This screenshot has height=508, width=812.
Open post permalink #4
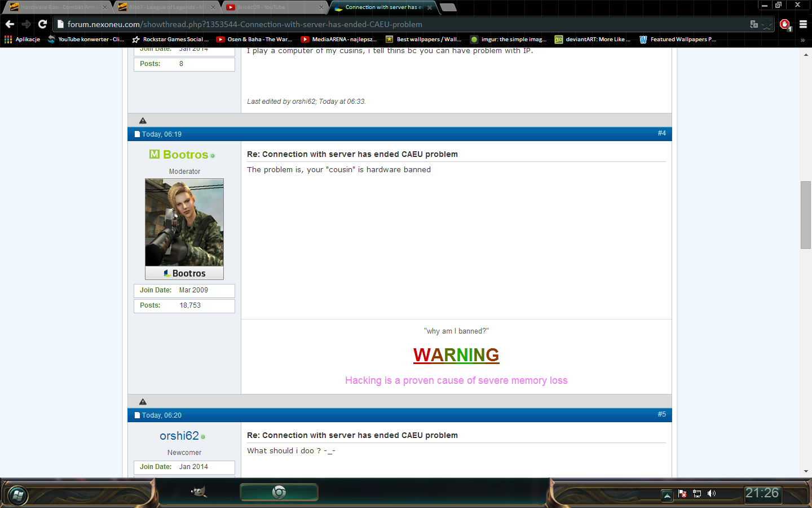point(661,133)
